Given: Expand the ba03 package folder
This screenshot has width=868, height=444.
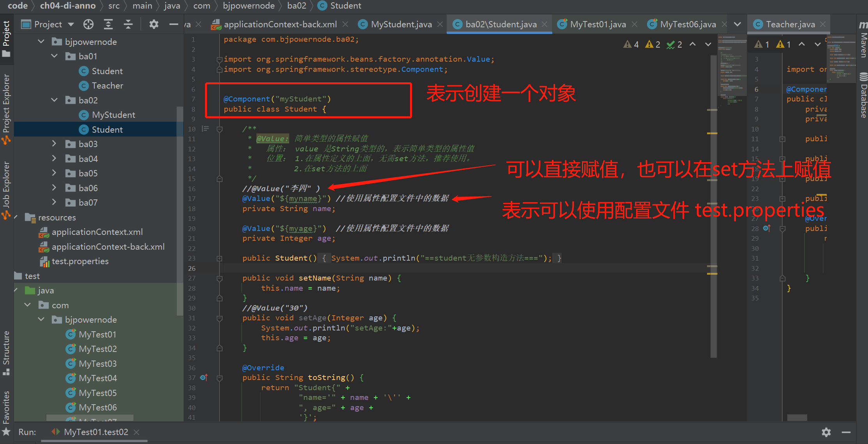Looking at the screenshot, I should coord(54,144).
